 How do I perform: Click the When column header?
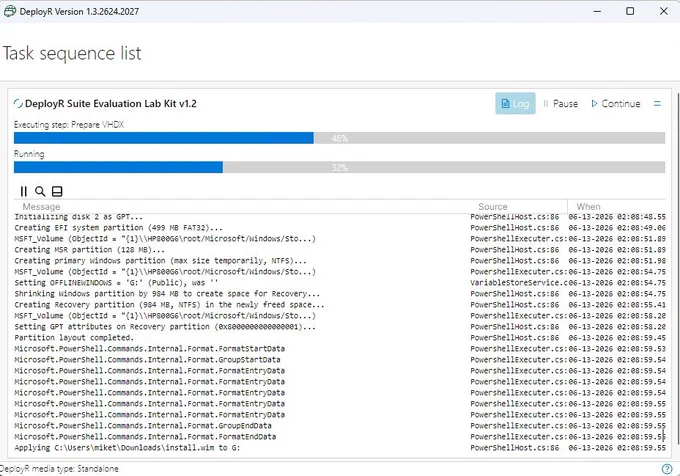[588, 207]
